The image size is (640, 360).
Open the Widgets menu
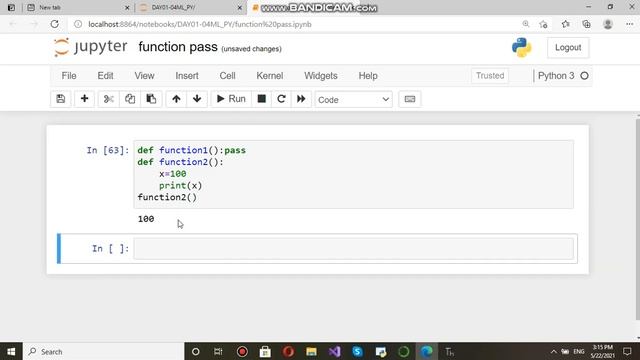tap(321, 76)
